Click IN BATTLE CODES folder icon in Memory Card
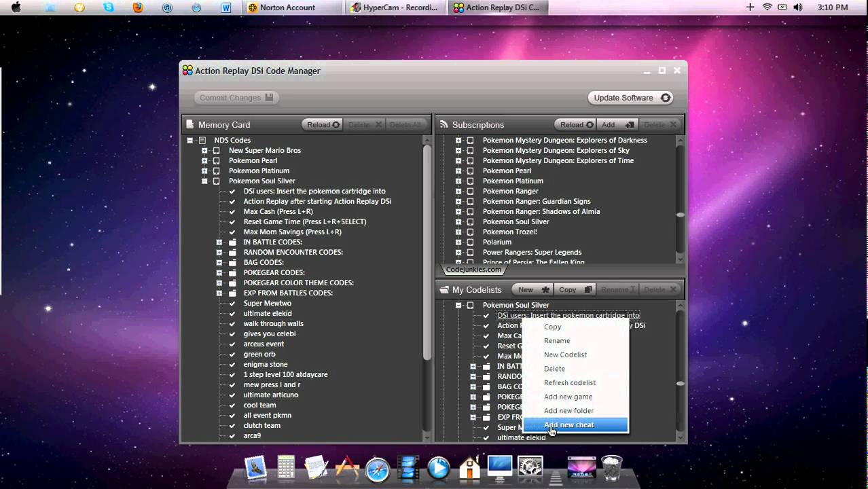The image size is (868, 489). click(x=232, y=242)
